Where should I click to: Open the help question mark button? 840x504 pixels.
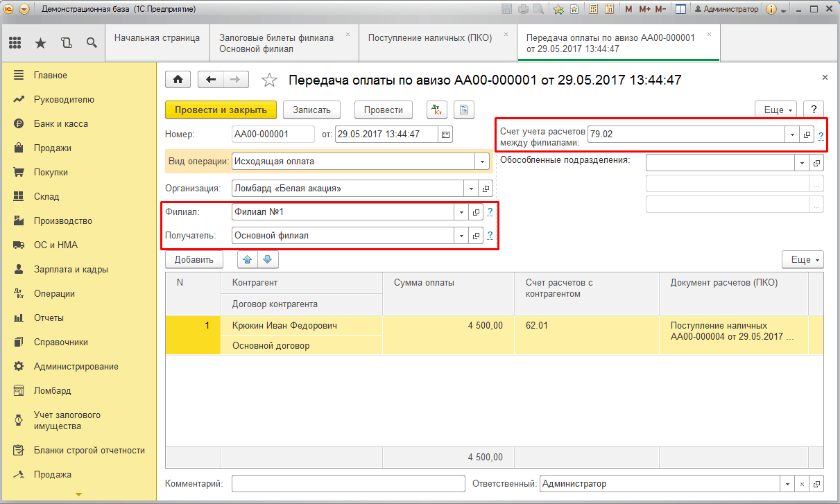click(814, 110)
